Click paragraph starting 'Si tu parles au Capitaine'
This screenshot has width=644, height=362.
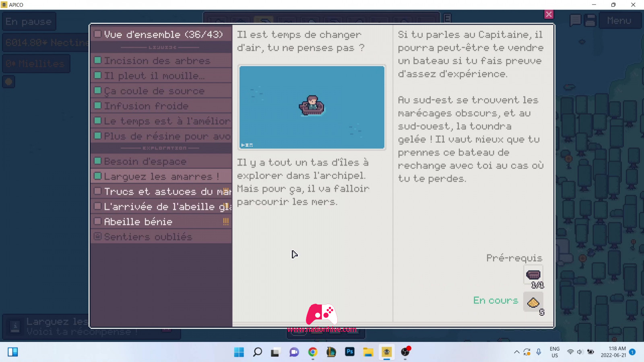(x=471, y=54)
